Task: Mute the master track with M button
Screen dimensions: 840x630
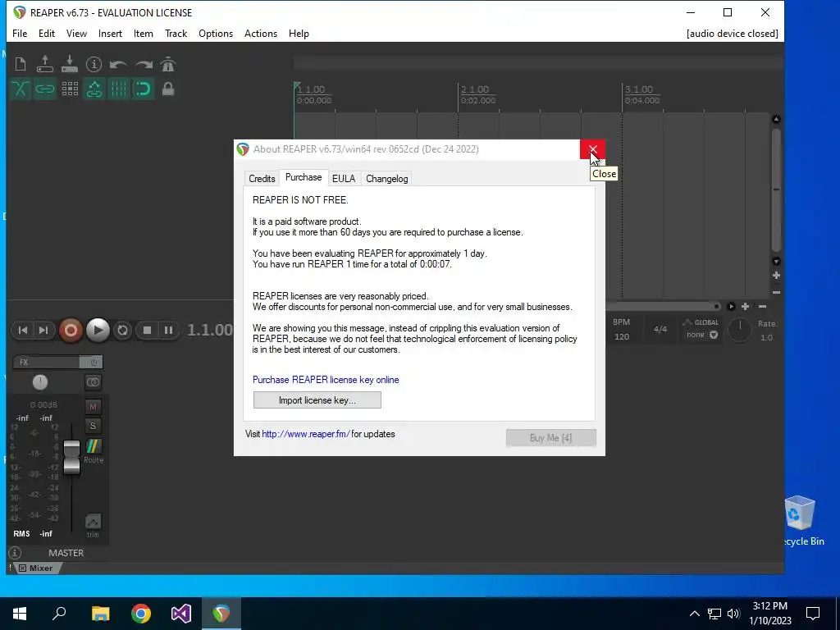Action: point(93,407)
